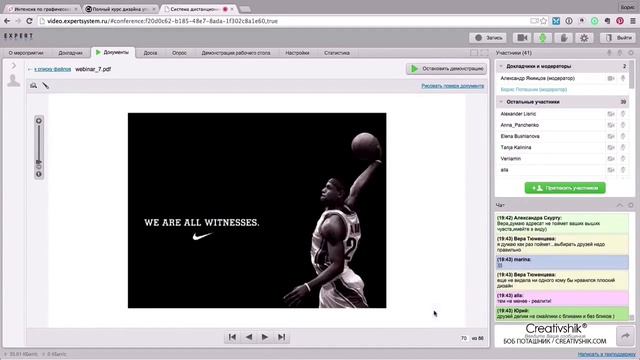Open the О мероприятии tab
Screen dimensions: 640x360
coord(26,53)
